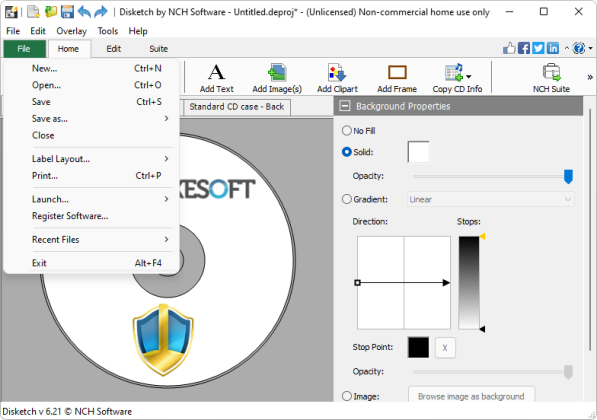Viewport: 597px width, 420px height.
Task: Click the Facebook share icon
Action: [x=524, y=48]
